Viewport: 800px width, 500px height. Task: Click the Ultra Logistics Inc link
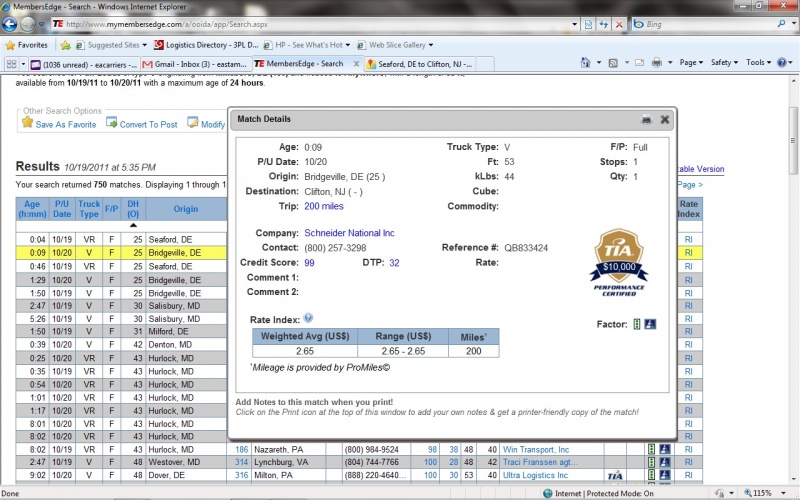coord(535,475)
